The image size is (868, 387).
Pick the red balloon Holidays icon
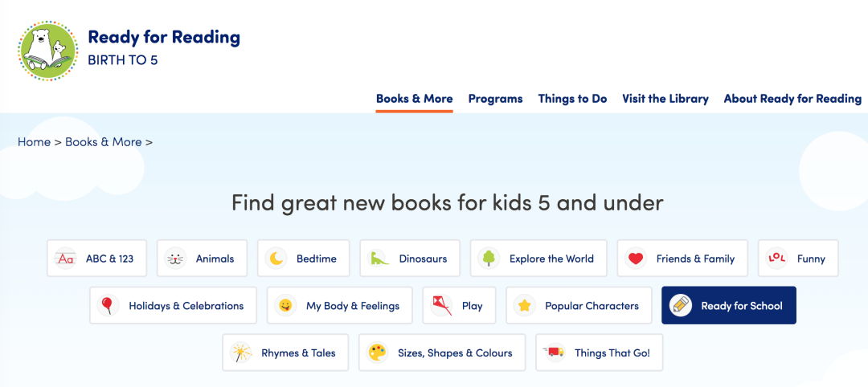click(x=108, y=305)
